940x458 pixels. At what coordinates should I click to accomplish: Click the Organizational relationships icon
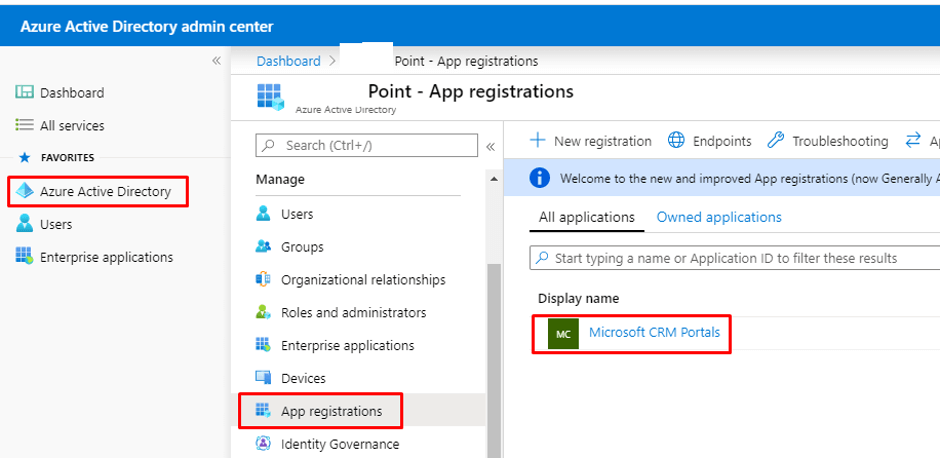pos(263,279)
